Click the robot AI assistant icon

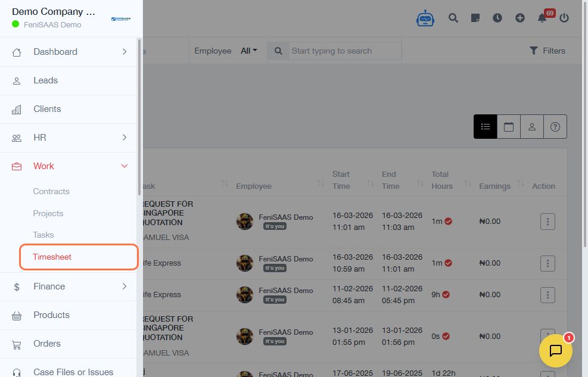(425, 18)
